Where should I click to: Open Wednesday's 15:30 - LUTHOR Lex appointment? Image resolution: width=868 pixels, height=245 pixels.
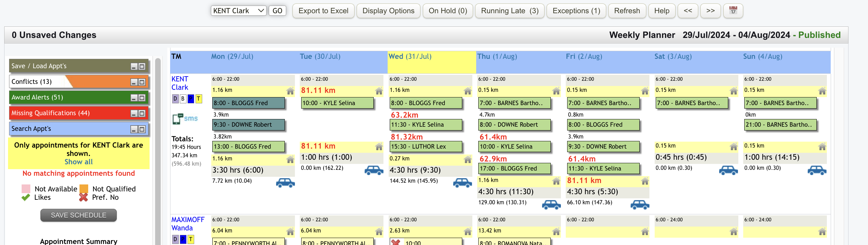[426, 147]
